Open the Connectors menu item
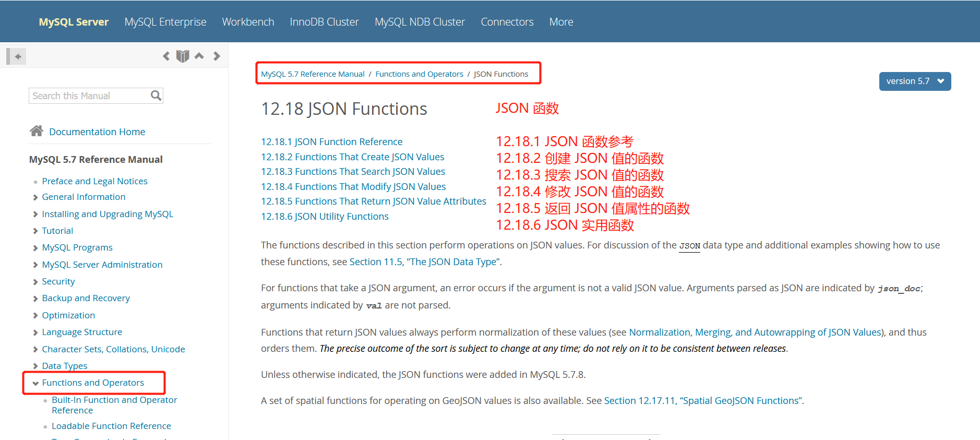Image resolution: width=980 pixels, height=440 pixels. (507, 22)
